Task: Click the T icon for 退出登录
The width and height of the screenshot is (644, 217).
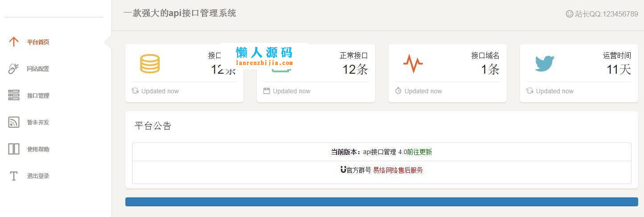Action: coord(14,176)
